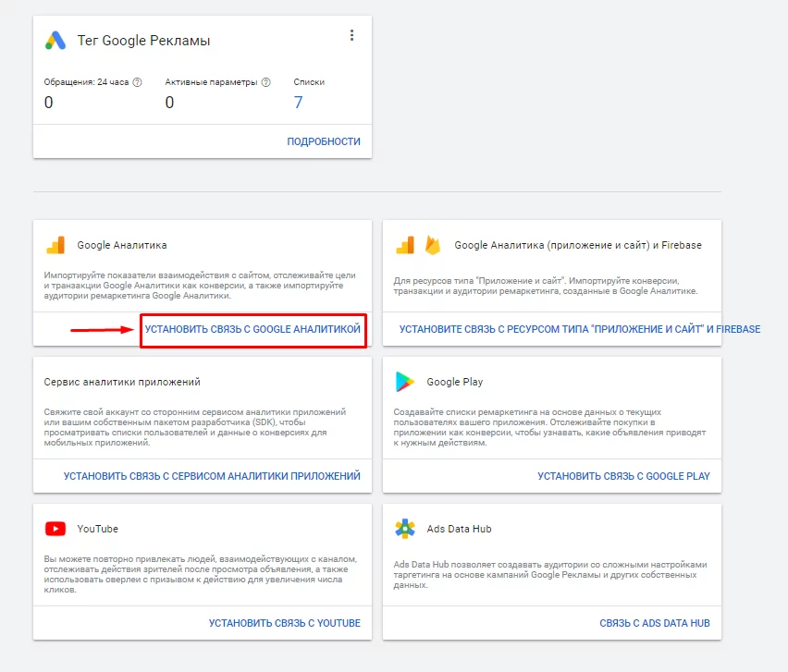Click Analytics icon in the Firebase card
This screenshot has height=672, width=788.
pyautogui.click(x=405, y=245)
